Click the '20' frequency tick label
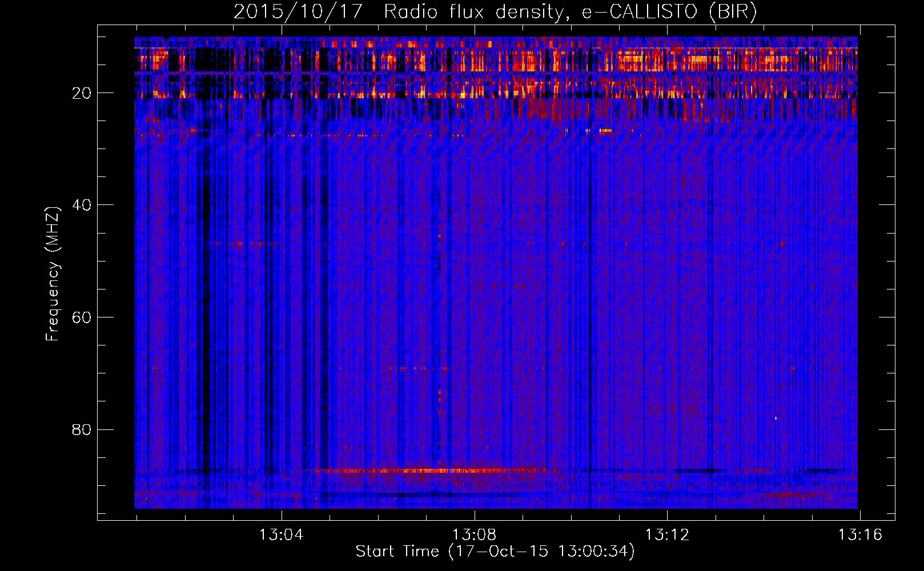Screen dimensions: 924x571 (x=82, y=93)
